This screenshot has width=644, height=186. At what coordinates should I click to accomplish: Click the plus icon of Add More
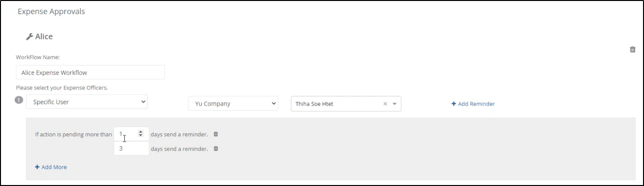tap(37, 167)
